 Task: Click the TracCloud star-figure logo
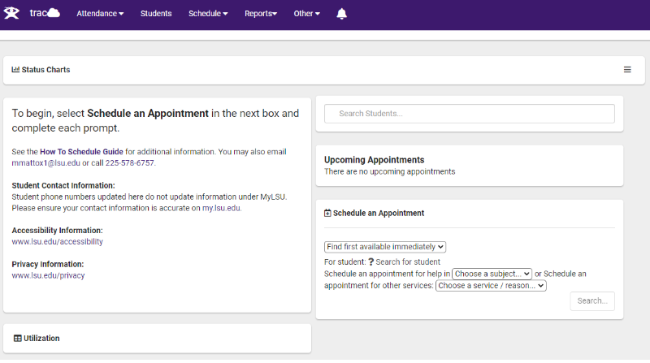coord(11,13)
